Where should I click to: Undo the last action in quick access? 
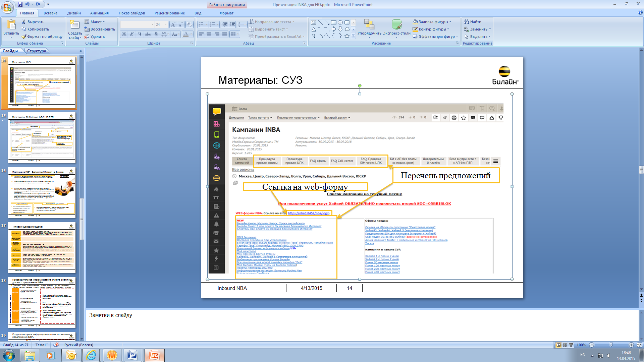27,4
